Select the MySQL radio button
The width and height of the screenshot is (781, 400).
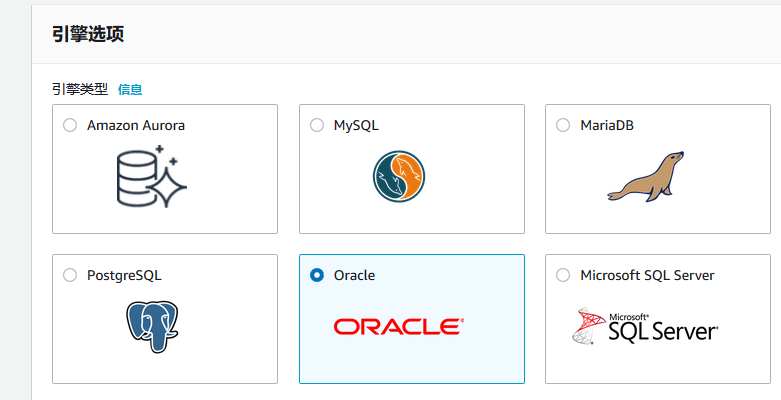(x=317, y=125)
